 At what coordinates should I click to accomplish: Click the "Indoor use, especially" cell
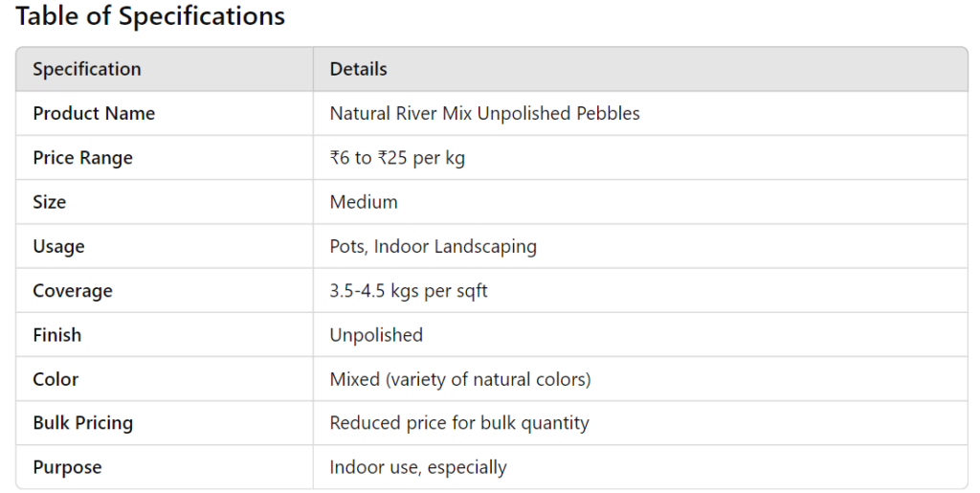[418, 467]
